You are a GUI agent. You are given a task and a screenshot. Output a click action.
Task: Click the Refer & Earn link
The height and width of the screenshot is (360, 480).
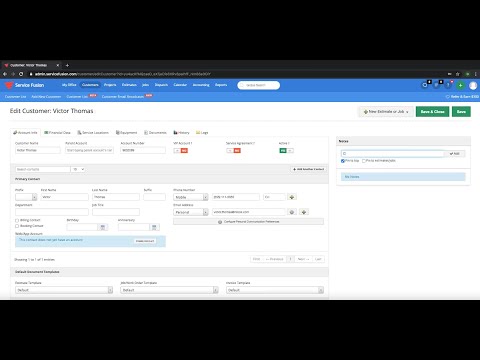pos(462,97)
